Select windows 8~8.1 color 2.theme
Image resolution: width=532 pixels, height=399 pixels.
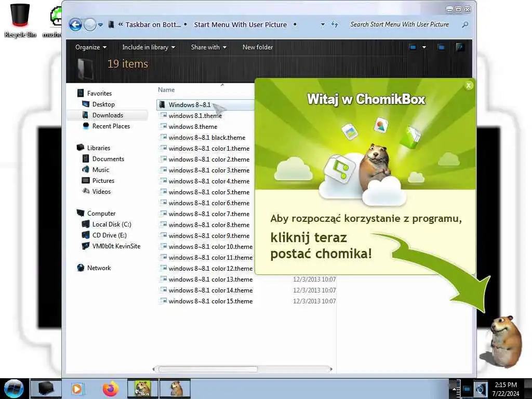tap(209, 159)
